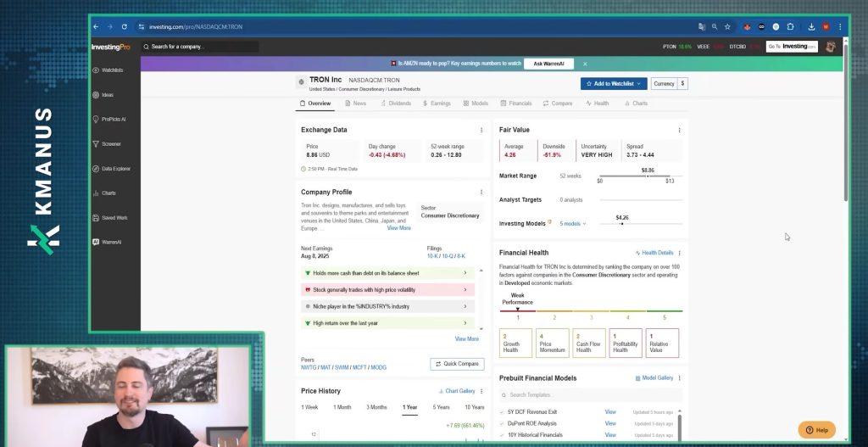The width and height of the screenshot is (868, 447).
Task: Click the Quick Compare button
Action: pyautogui.click(x=457, y=364)
